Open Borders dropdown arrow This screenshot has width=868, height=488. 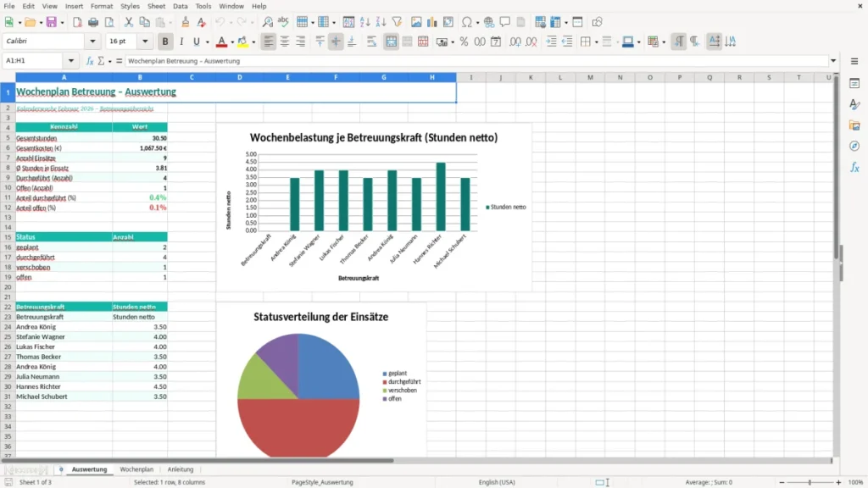(596, 42)
